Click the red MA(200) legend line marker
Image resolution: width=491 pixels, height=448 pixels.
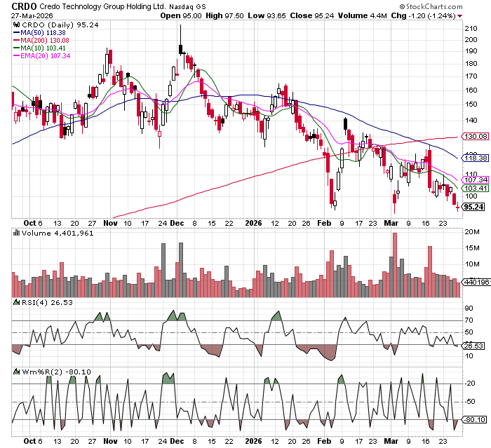(16, 41)
